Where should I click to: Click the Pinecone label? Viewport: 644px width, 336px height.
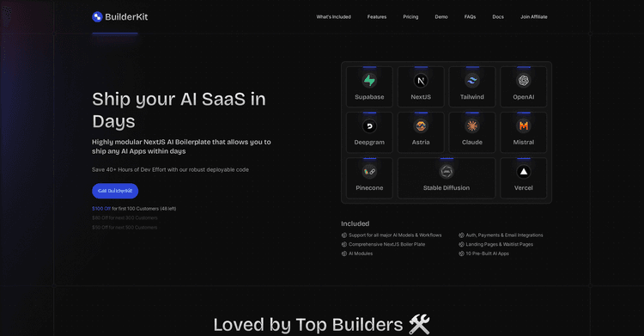click(x=369, y=188)
